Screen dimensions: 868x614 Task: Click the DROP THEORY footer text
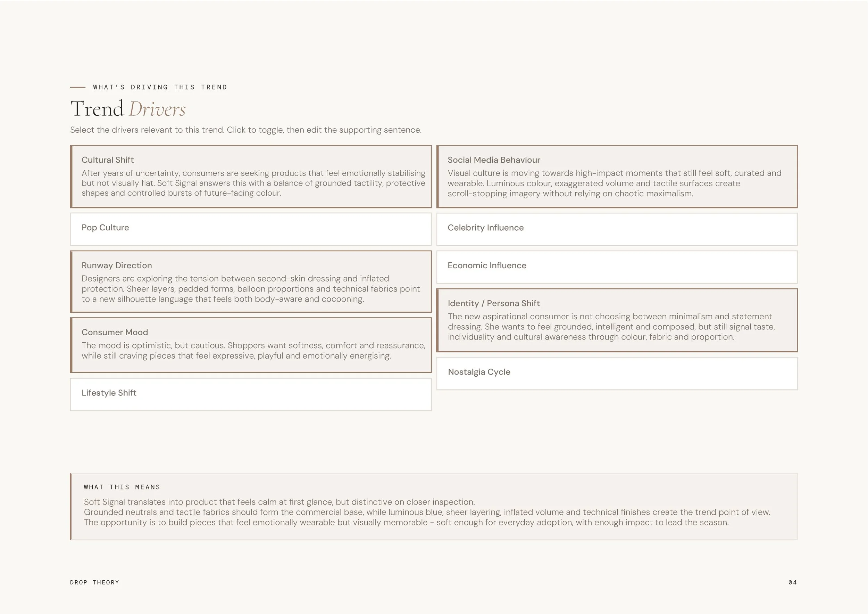tap(94, 582)
